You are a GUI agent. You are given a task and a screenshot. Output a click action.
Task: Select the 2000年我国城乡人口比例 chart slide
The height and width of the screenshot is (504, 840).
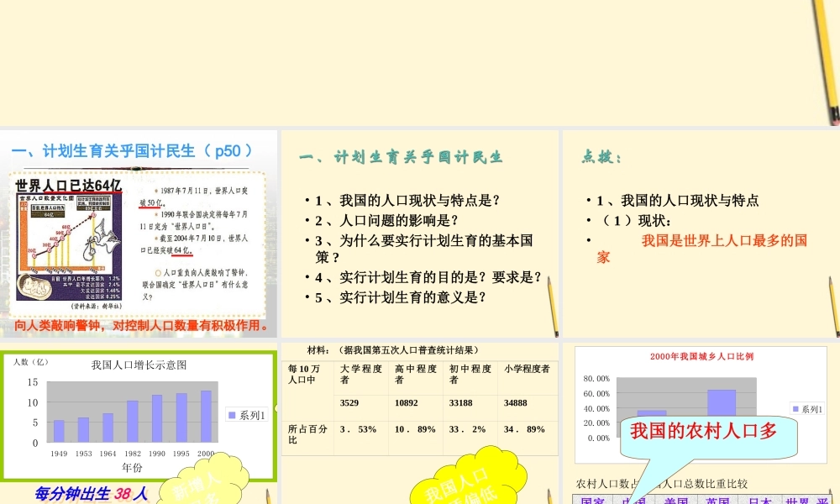pos(701,423)
